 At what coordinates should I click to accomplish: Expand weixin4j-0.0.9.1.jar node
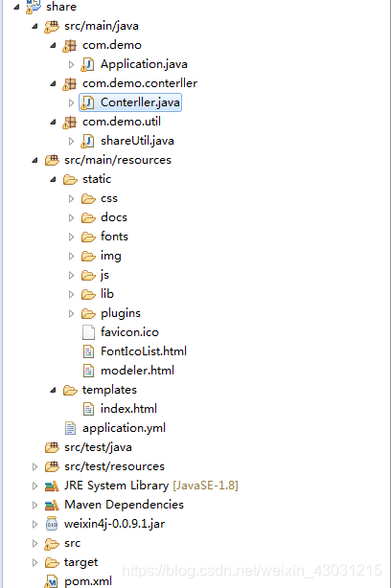pyautogui.click(x=34, y=524)
